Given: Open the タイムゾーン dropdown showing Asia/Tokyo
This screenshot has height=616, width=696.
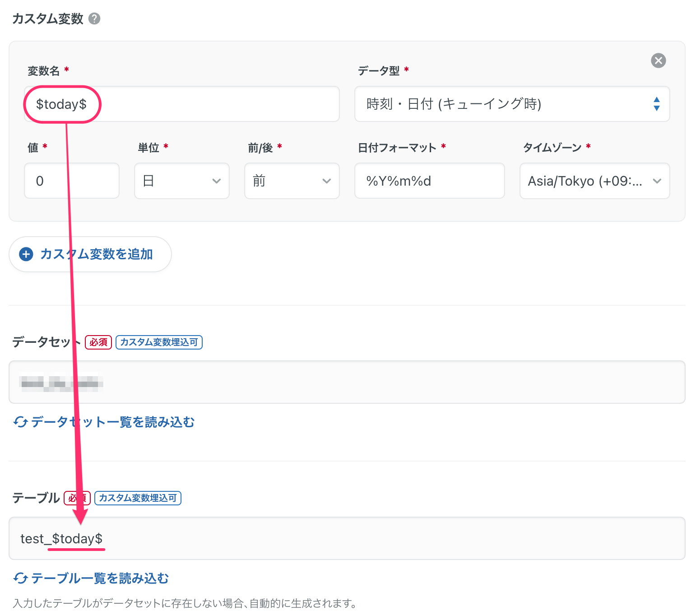Looking at the screenshot, I should point(595,181).
